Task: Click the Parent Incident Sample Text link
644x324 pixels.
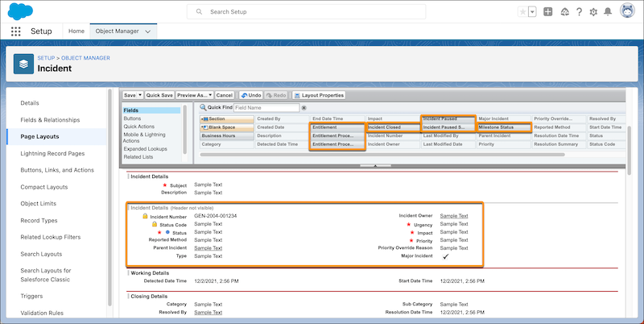Action: click(208, 248)
